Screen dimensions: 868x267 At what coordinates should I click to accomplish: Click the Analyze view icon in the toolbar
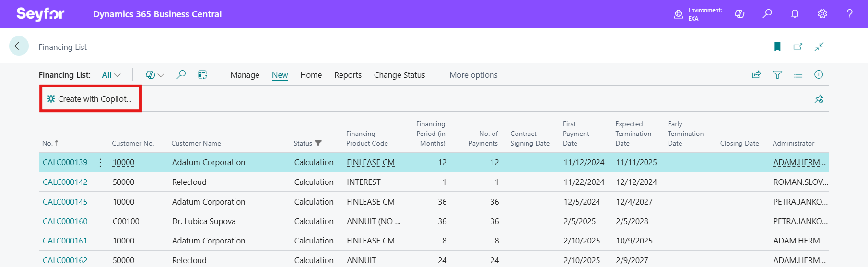pos(202,75)
